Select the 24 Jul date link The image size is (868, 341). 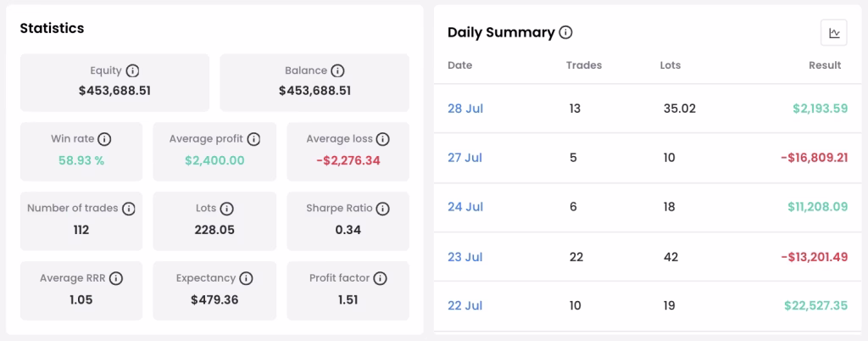[x=465, y=207]
